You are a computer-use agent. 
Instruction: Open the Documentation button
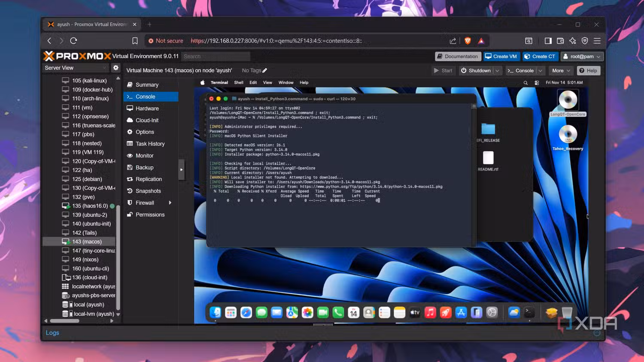point(457,57)
